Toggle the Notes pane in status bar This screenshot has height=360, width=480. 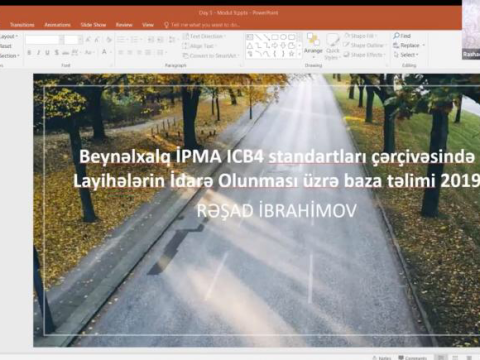point(382,358)
